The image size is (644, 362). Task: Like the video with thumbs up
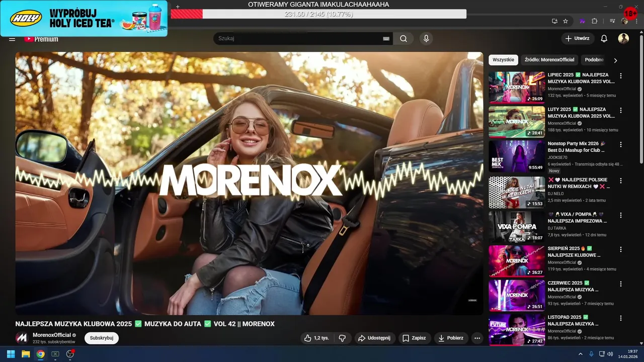316,338
